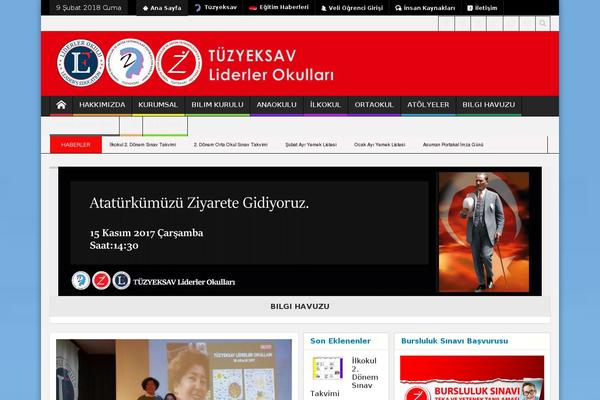
Task: Open İnsan Kaynakları page
Action: 425,8
